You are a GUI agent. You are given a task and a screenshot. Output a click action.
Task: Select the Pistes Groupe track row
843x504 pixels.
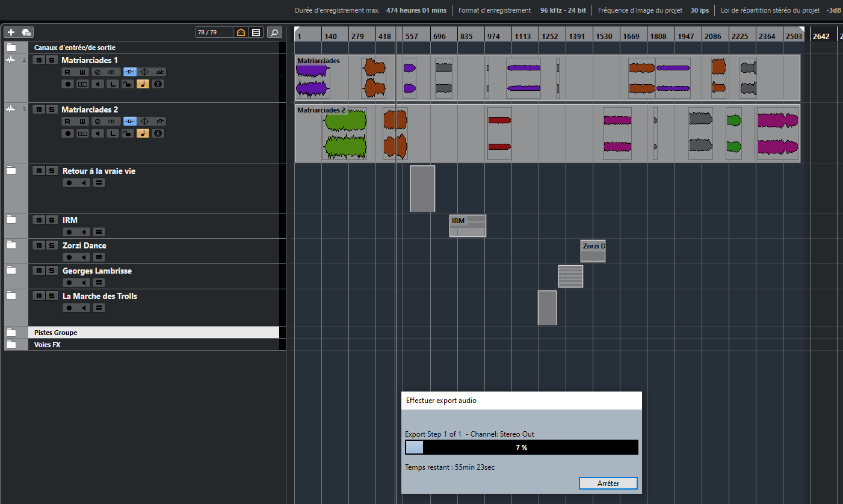(153, 333)
